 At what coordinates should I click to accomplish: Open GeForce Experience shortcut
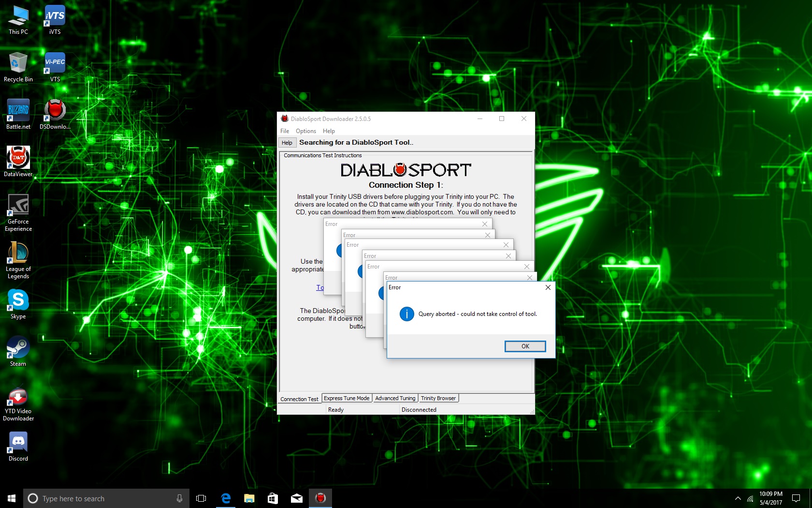click(18, 213)
